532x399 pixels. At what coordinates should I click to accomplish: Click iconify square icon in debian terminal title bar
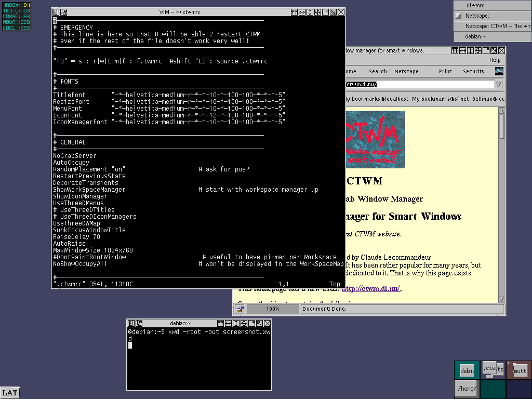coord(252,323)
